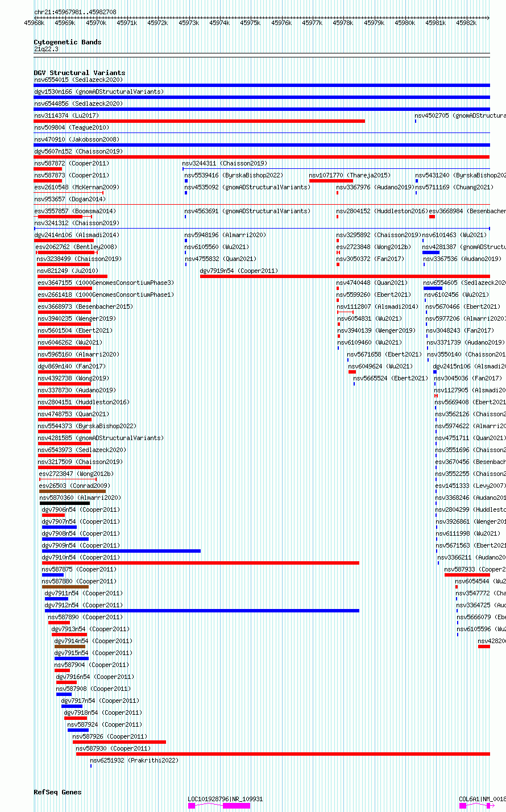Screen dimensions: 506x812
Task: Open nsv587924 (Cooper2011) variant
Action: (x=105, y=724)
